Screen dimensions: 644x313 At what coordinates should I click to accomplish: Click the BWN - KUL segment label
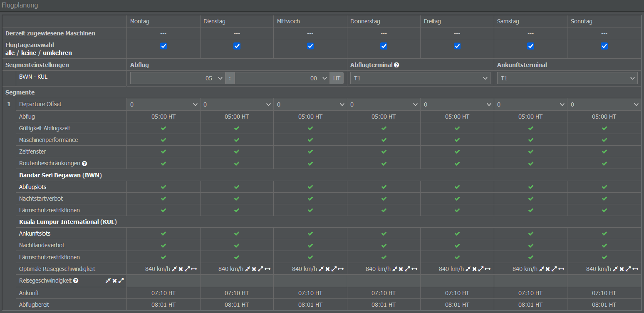33,77
